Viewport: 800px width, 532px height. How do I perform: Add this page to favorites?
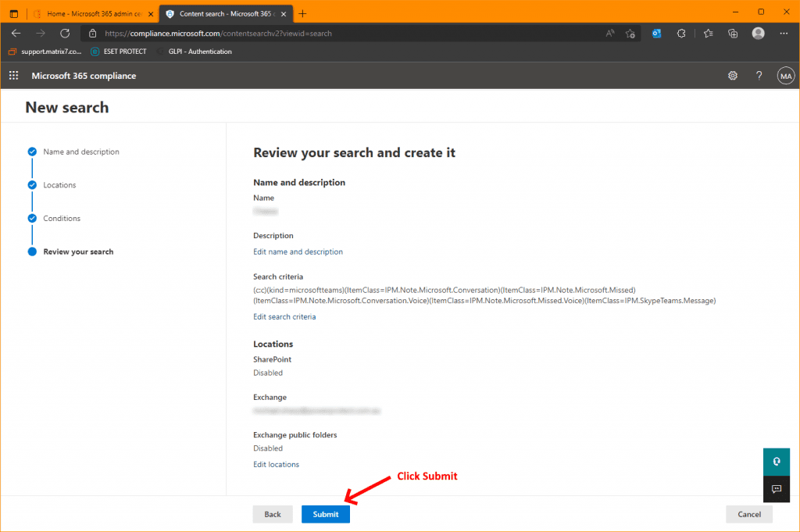630,34
